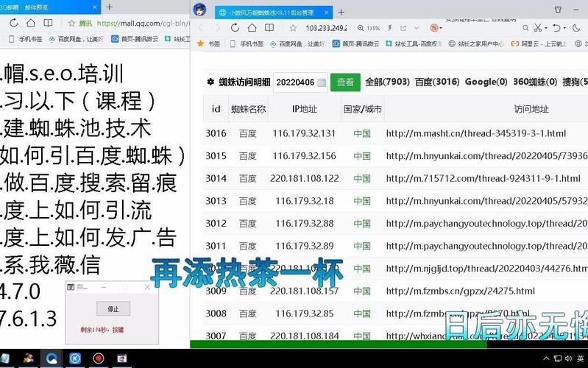This screenshot has height=368, width=588.
Task: Open the blue K app in the taskbar
Action: pyautogui.click(x=75, y=358)
